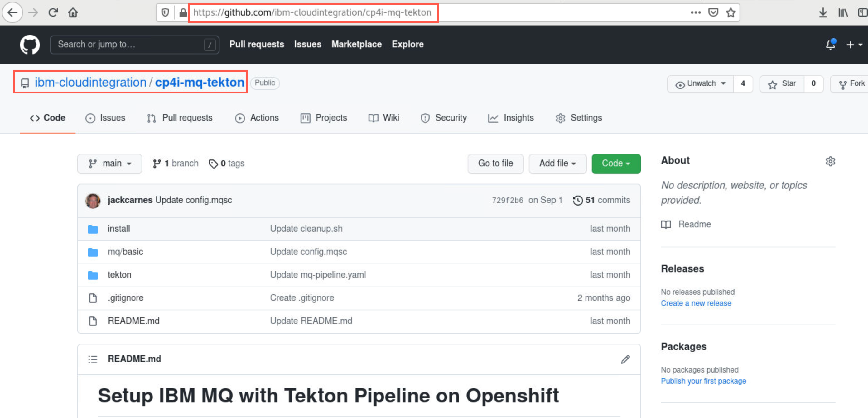This screenshot has height=418, width=868.
Task: Focus the Search or jump to field
Action: (134, 45)
